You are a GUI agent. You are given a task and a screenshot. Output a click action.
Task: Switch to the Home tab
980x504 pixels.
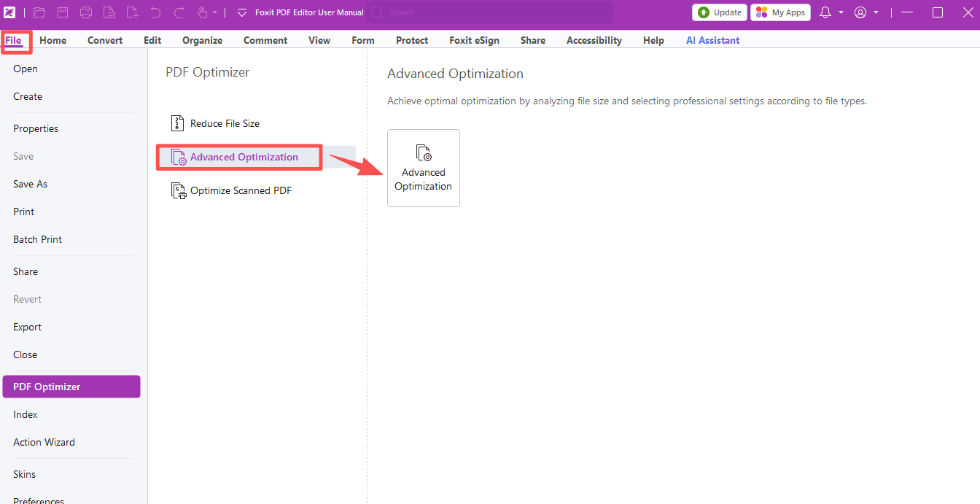52,40
